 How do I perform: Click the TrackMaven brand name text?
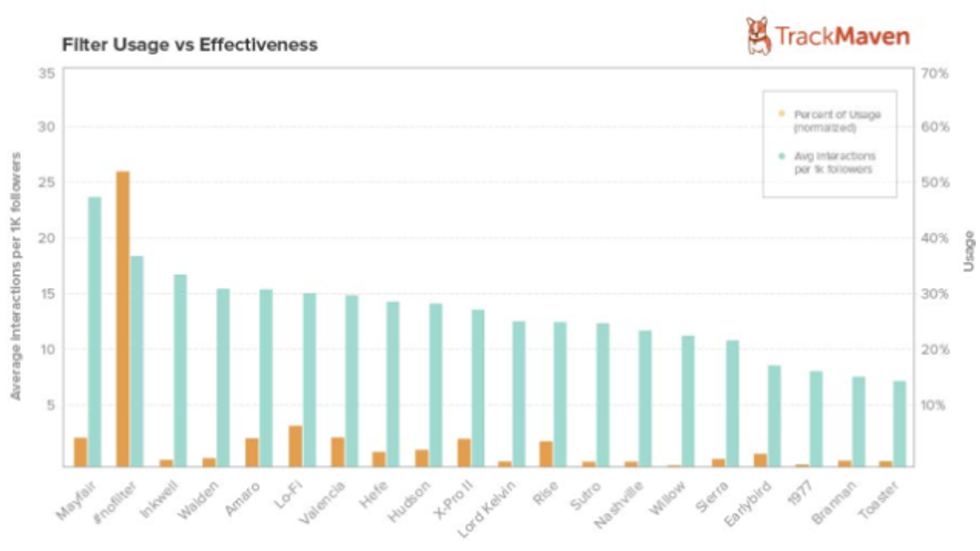coord(841,37)
